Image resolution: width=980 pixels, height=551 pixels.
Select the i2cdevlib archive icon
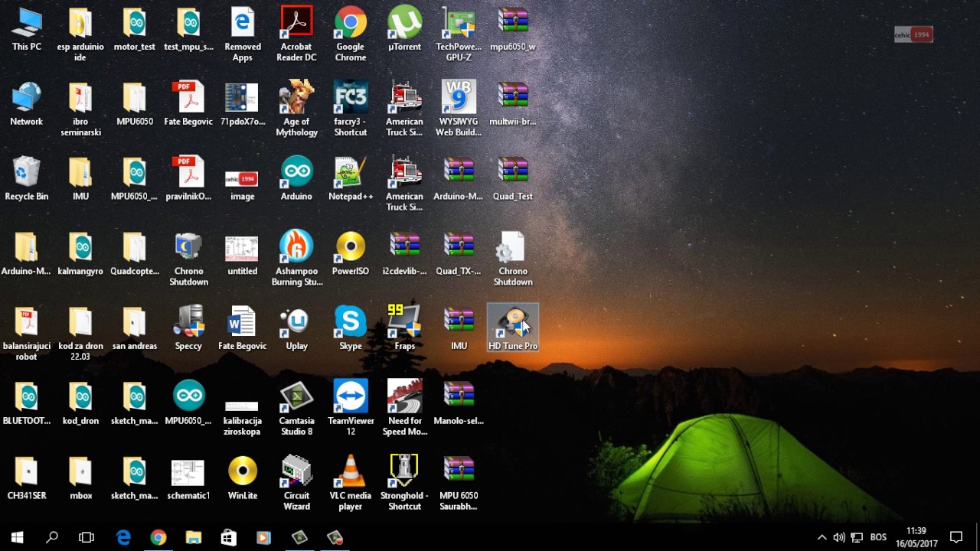[x=404, y=255]
